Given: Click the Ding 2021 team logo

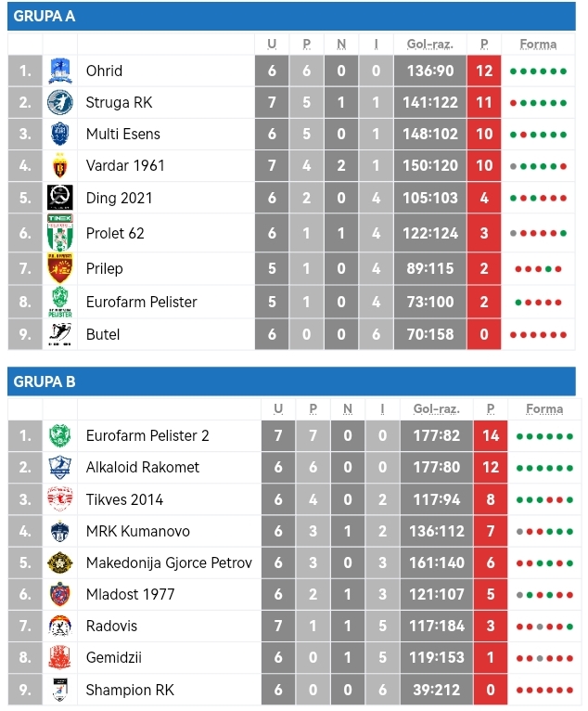Looking at the screenshot, I should pyautogui.click(x=60, y=198).
